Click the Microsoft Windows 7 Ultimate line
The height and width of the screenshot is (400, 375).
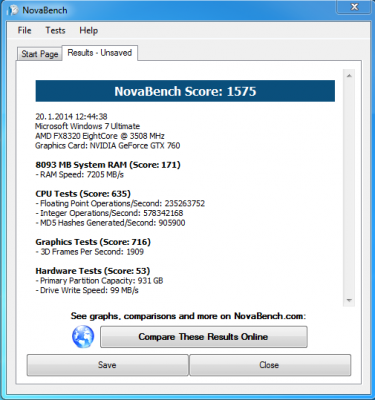(88, 126)
